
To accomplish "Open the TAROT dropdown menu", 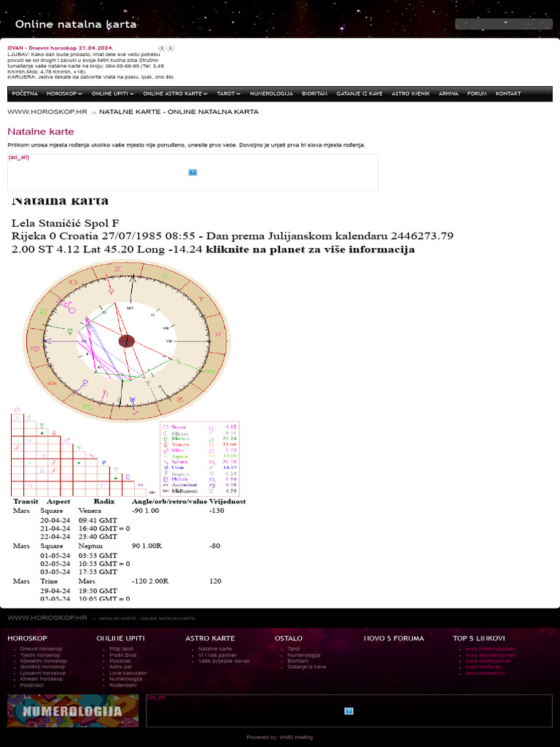I will [x=228, y=94].
